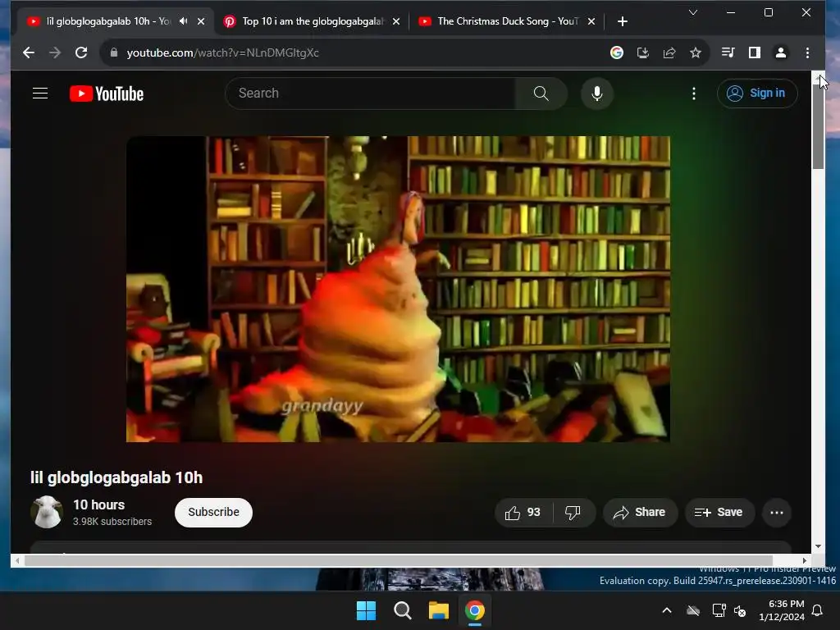Screen dimensions: 840x630
Task: Click the scroll down arrow
Action: (818, 546)
